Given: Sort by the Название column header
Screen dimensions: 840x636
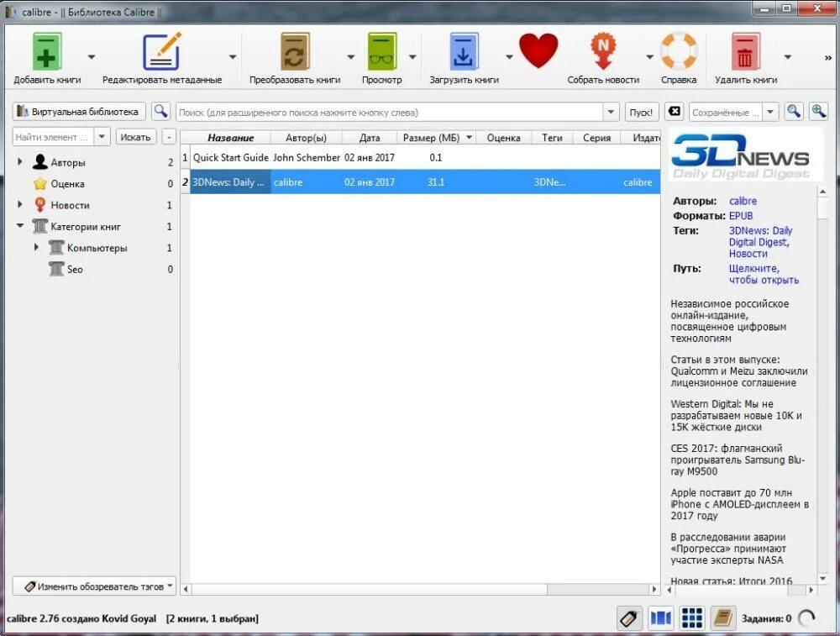Looking at the screenshot, I should [230, 138].
